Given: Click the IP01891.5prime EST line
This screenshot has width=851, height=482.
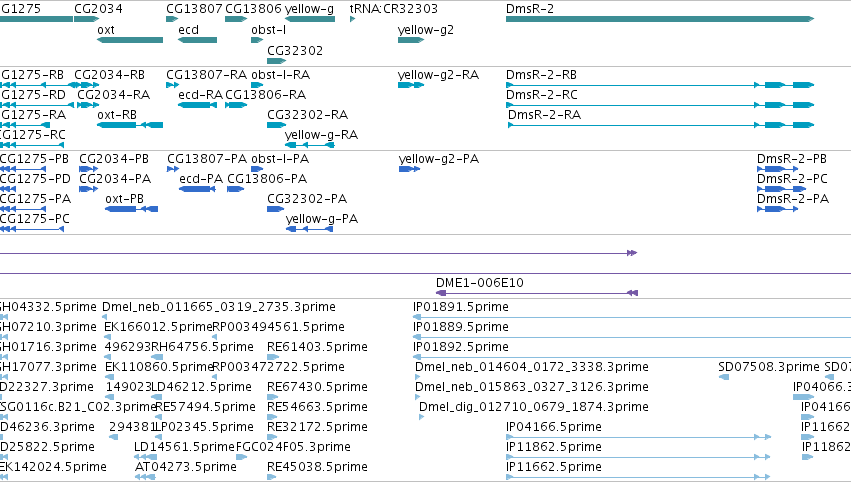Looking at the screenshot, I should (x=632, y=317).
